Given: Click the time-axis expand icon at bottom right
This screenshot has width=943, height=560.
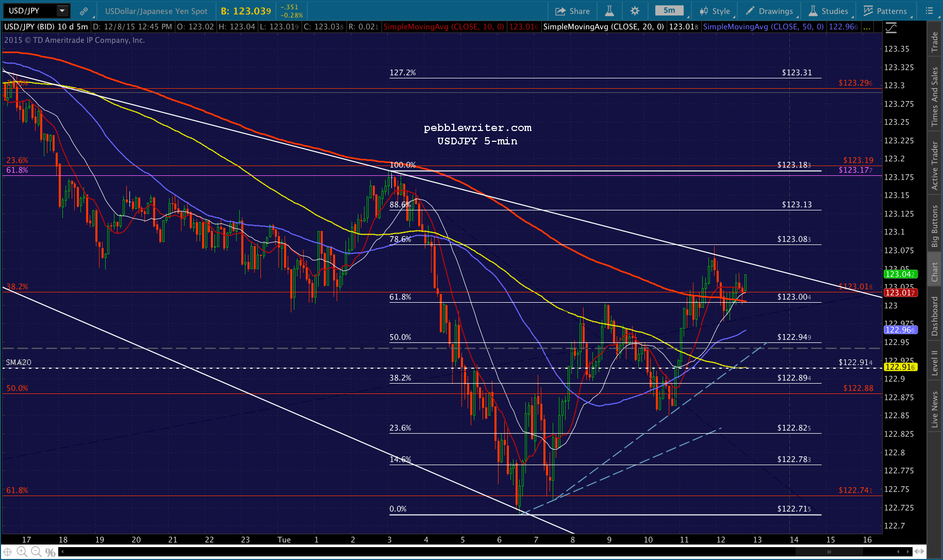Looking at the screenshot, I should click(x=919, y=552).
